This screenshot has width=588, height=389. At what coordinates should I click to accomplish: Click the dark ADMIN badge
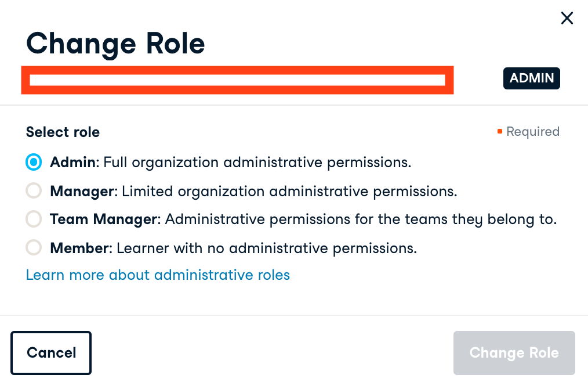point(531,78)
